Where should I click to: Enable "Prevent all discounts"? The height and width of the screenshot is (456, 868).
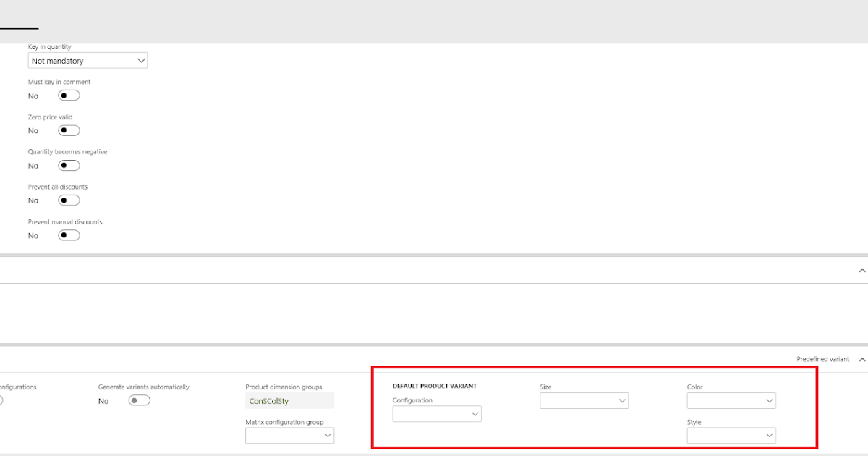(68, 200)
